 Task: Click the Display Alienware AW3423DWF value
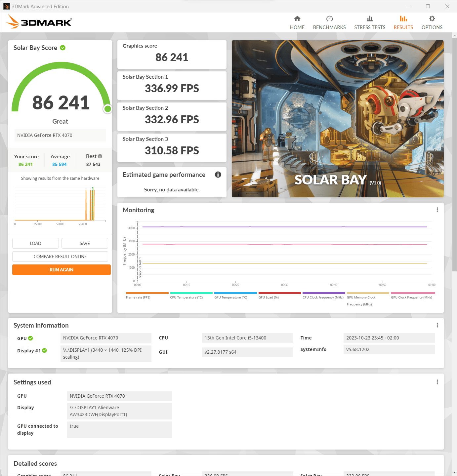point(119,411)
